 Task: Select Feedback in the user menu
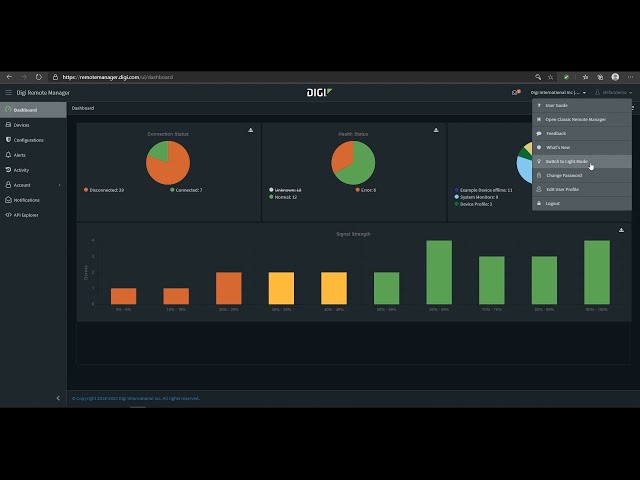(582, 133)
